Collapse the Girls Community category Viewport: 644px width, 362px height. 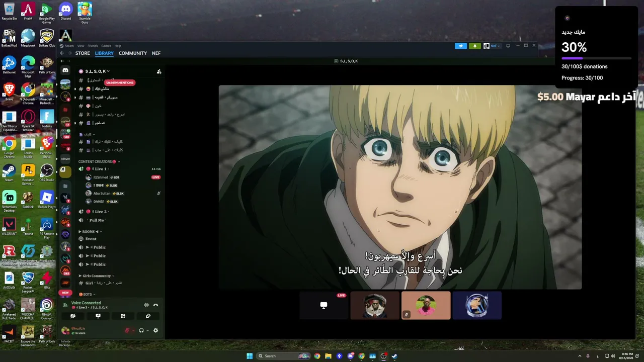[x=96, y=276]
